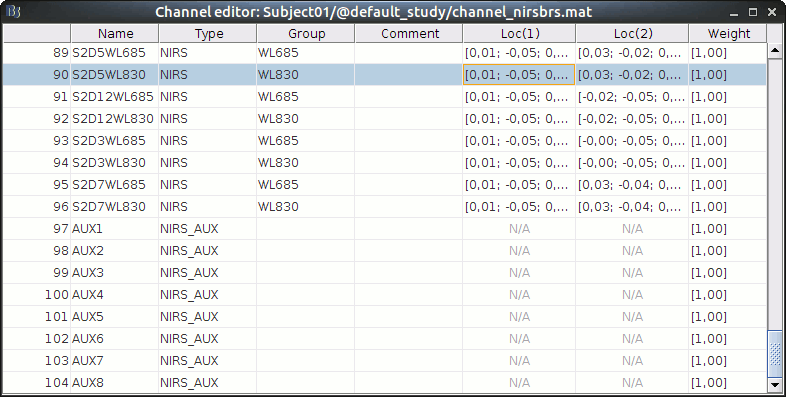Select channel name S2D5WL685
The image size is (786, 397).
(115, 53)
